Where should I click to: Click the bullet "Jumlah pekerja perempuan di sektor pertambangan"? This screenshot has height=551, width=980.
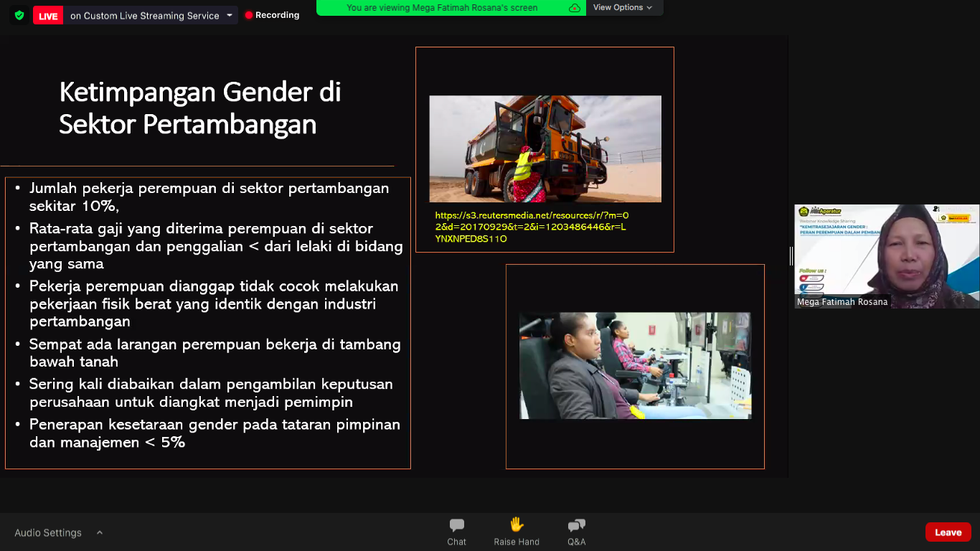point(209,197)
